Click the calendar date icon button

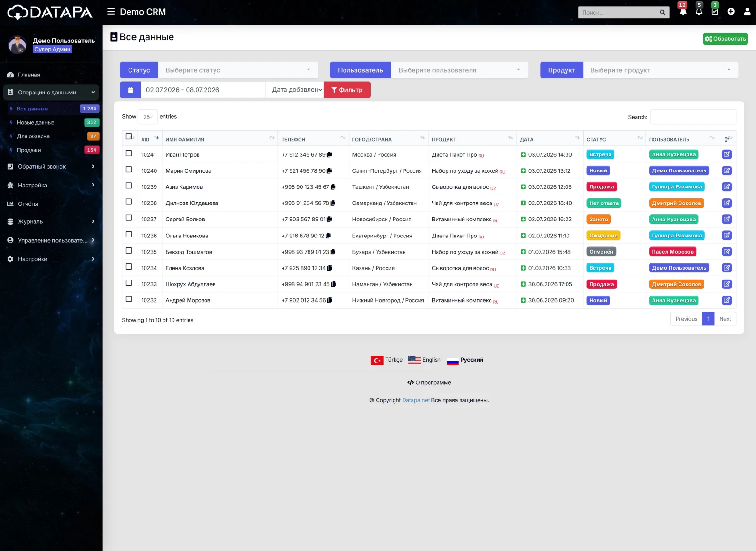[x=130, y=90]
